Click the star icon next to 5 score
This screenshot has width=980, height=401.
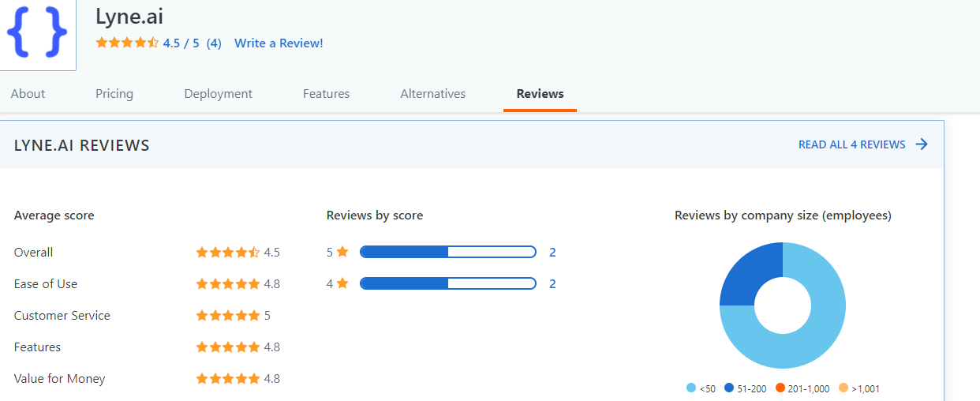(342, 252)
